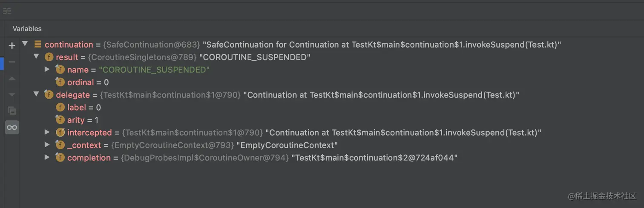Image resolution: width=644 pixels, height=208 pixels.
Task: Click the restore layout icon above Variables
Action: (7, 11)
